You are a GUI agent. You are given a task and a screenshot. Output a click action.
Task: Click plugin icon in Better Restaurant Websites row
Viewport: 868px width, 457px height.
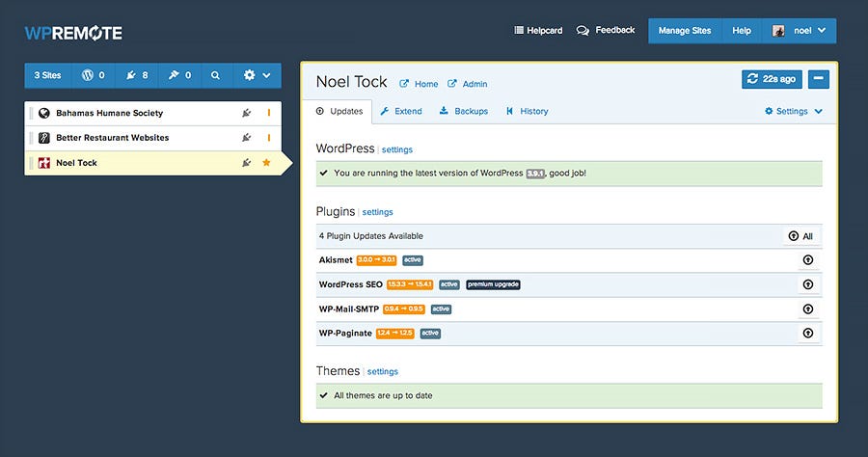(x=247, y=138)
